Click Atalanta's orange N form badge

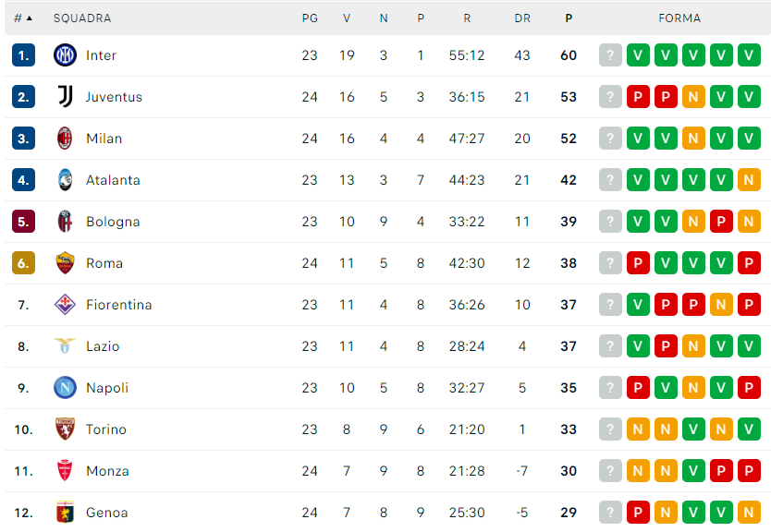tap(749, 180)
